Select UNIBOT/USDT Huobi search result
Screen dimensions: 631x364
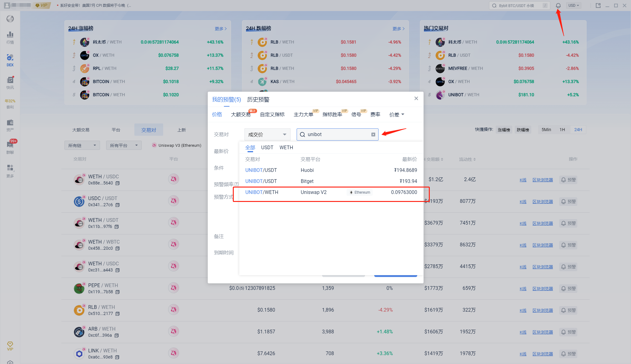(x=331, y=170)
